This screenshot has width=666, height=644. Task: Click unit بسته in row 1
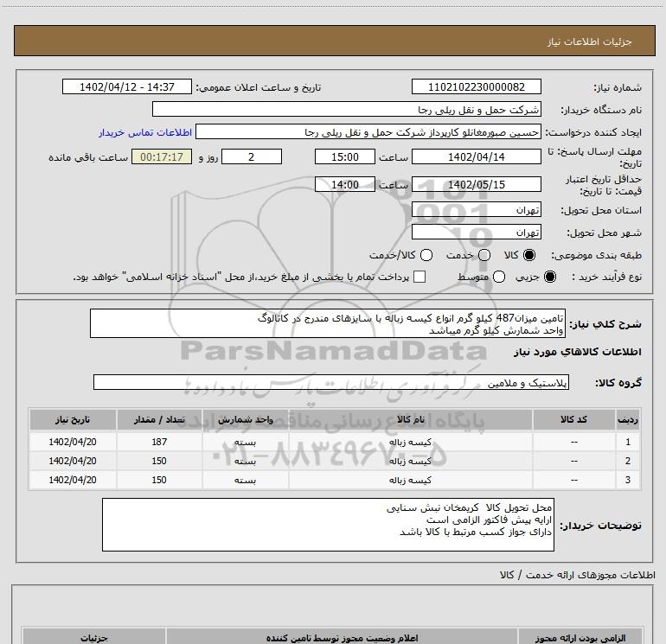(x=246, y=442)
